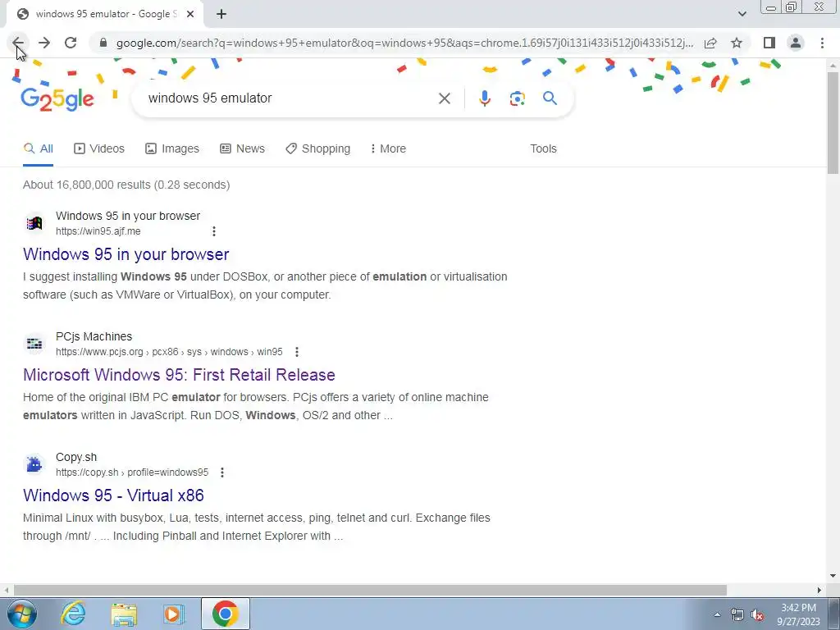Go back using the browser back arrow

pos(18,43)
